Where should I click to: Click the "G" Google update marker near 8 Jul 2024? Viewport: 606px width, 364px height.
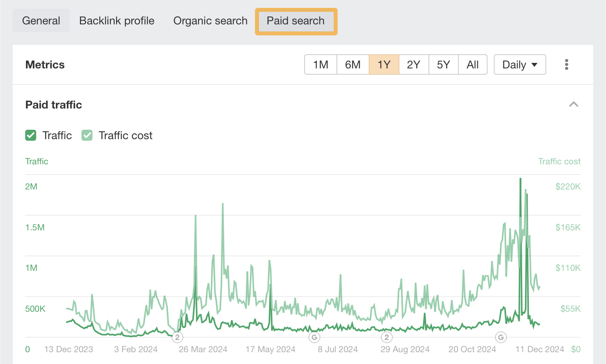[x=314, y=337]
